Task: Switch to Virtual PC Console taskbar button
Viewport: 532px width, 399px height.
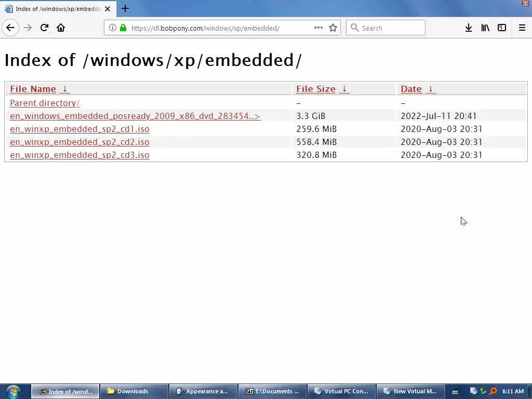Action: 342,391
